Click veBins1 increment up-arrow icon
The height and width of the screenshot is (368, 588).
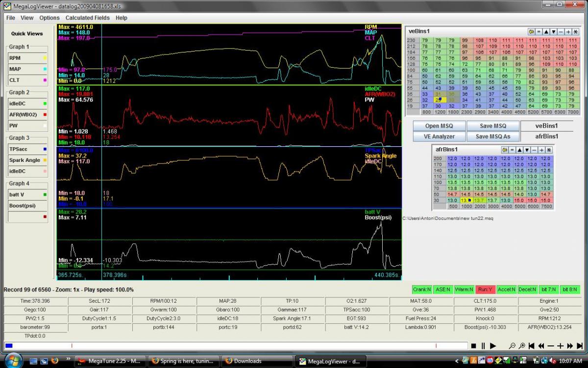tap(546, 31)
